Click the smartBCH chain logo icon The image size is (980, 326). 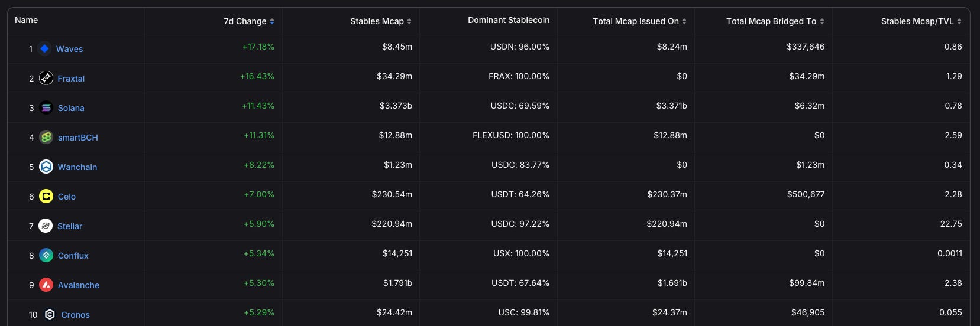tap(46, 137)
